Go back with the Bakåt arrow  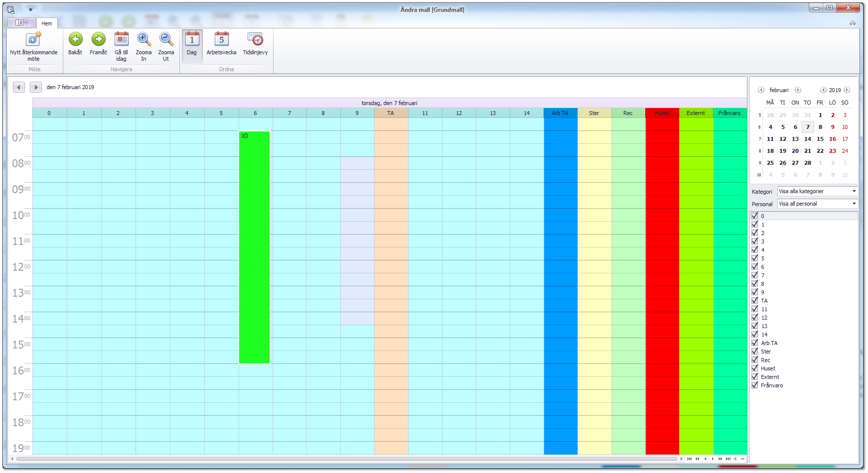(75, 40)
